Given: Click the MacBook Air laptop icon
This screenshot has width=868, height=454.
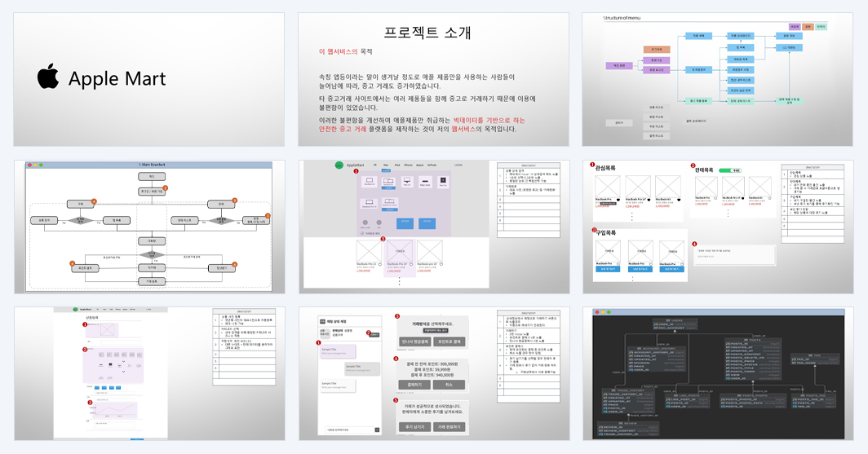Looking at the screenshot, I should coord(370,180).
